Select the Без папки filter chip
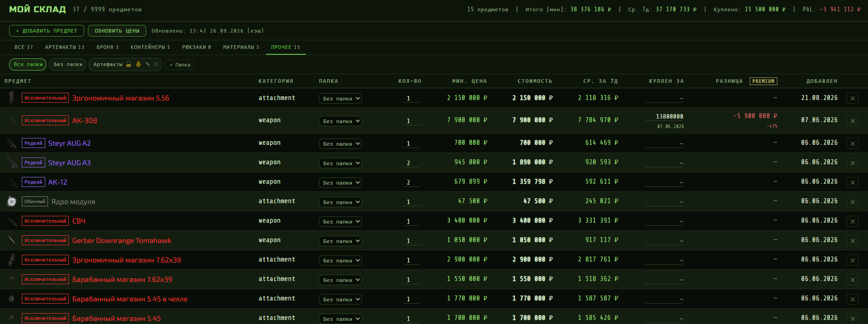This screenshot has width=868, height=324. (x=68, y=64)
